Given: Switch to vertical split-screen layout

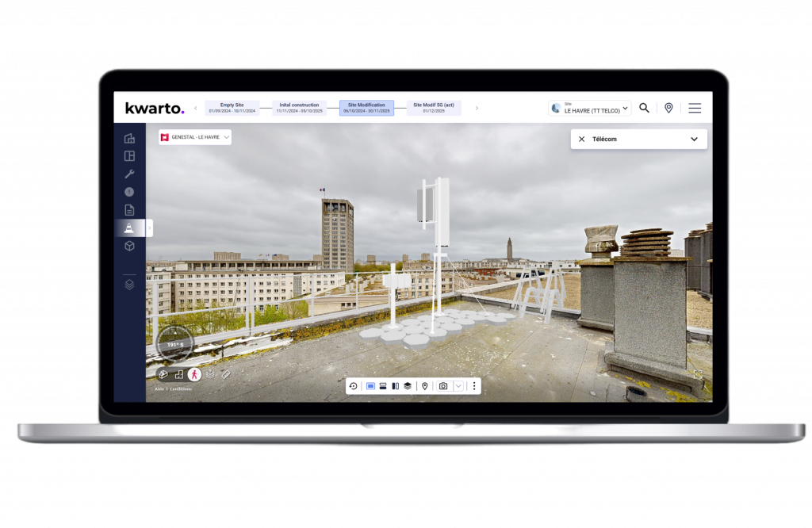Looking at the screenshot, I should point(395,386).
